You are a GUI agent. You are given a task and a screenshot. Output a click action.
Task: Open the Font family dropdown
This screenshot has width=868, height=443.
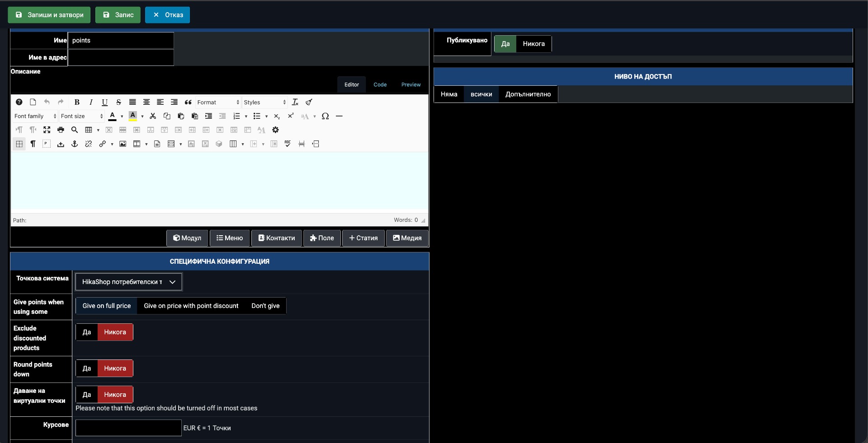point(35,116)
